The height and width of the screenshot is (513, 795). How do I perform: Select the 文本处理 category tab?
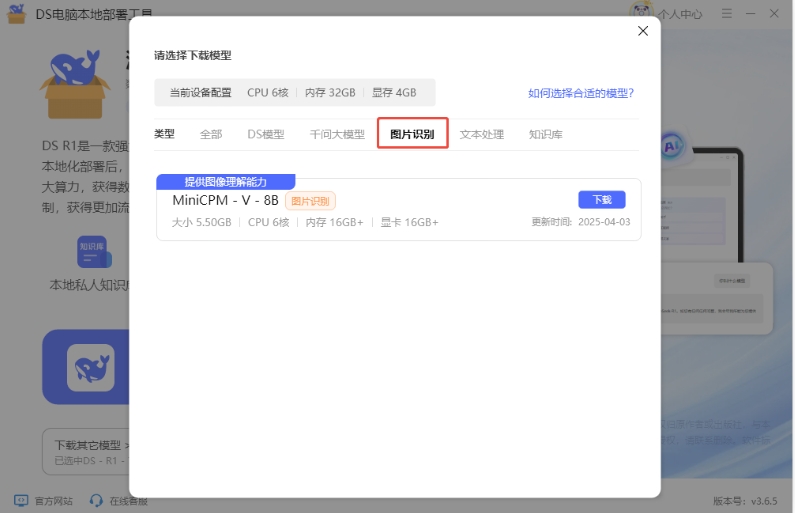click(x=482, y=134)
